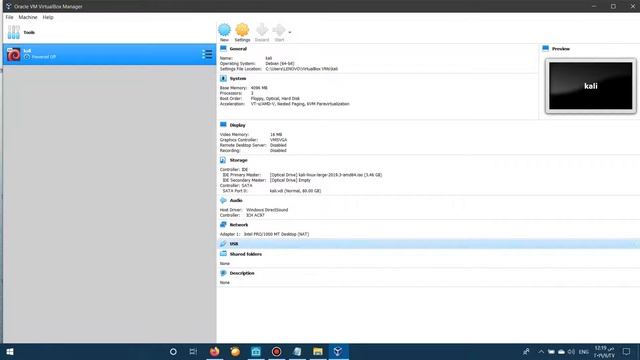Open the File menu
The image size is (640, 360).
(x=9, y=17)
